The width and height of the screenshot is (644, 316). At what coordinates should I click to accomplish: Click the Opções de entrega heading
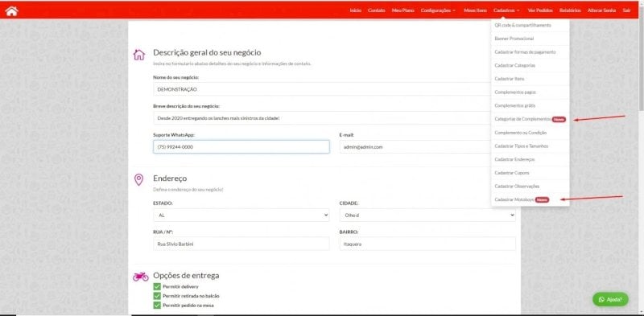[186, 275]
